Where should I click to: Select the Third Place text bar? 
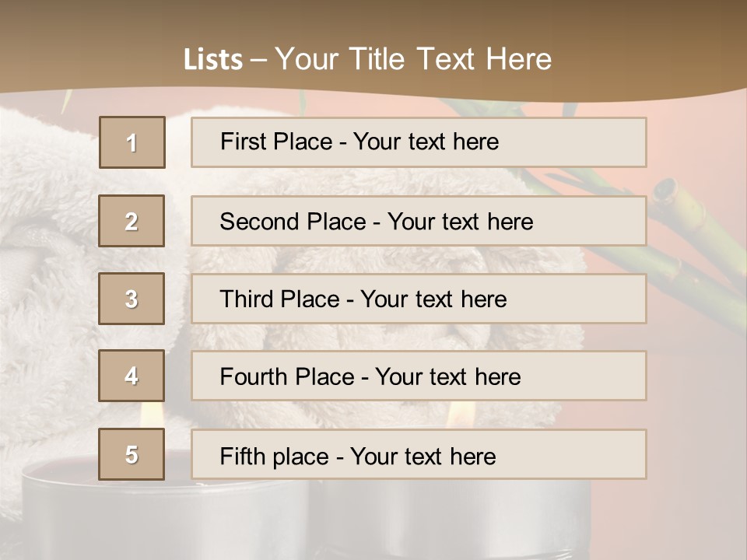(419, 299)
